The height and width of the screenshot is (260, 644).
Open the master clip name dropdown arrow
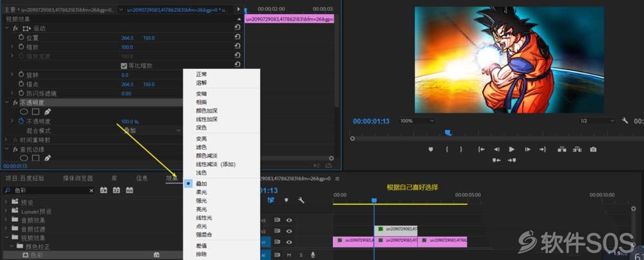pyautogui.click(x=121, y=9)
